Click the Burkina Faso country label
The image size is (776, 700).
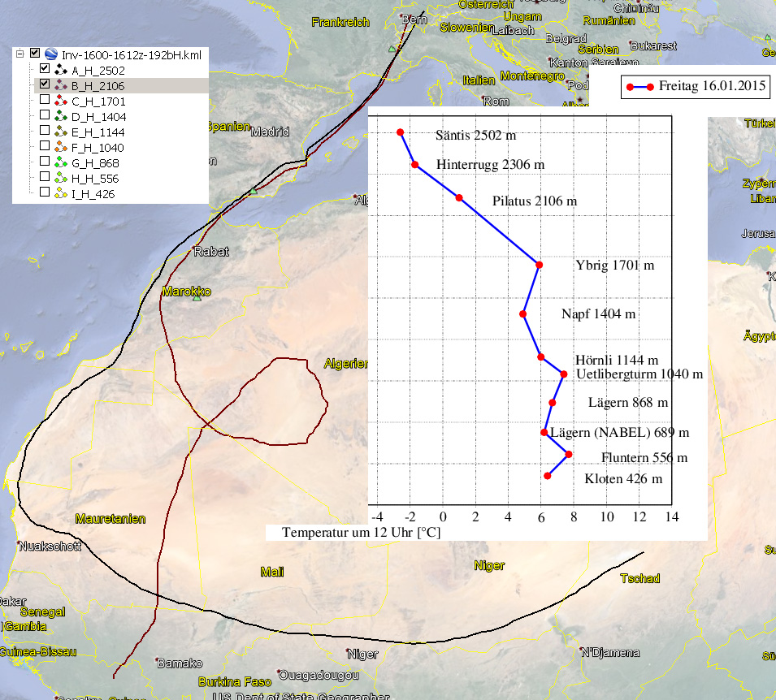(x=235, y=681)
